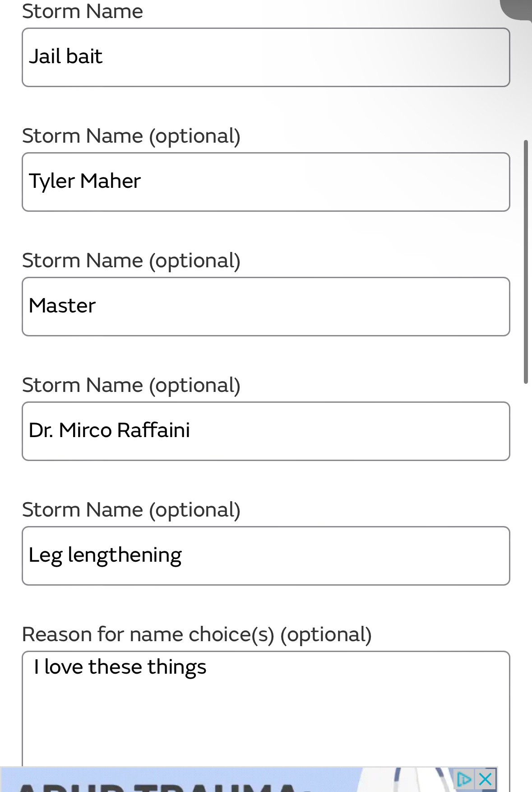Image resolution: width=532 pixels, height=792 pixels.
Task: Click the optional label above Master field
Action: [131, 261]
